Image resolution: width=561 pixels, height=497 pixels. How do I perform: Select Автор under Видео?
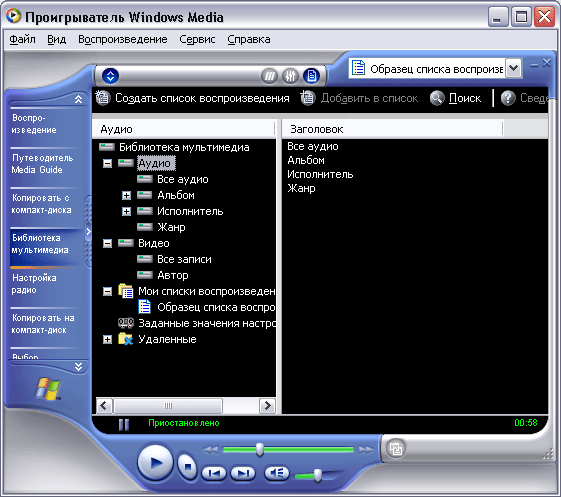[173, 275]
